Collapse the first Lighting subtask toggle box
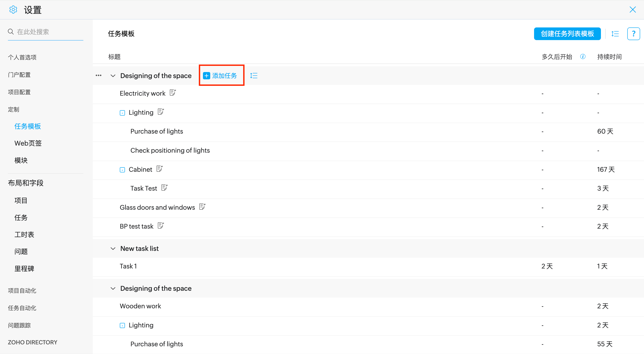 pos(122,113)
